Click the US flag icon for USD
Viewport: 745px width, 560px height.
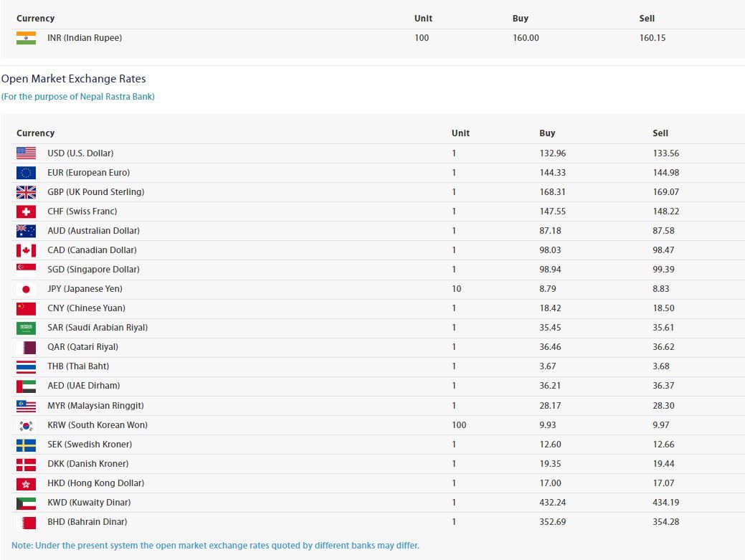click(x=26, y=153)
